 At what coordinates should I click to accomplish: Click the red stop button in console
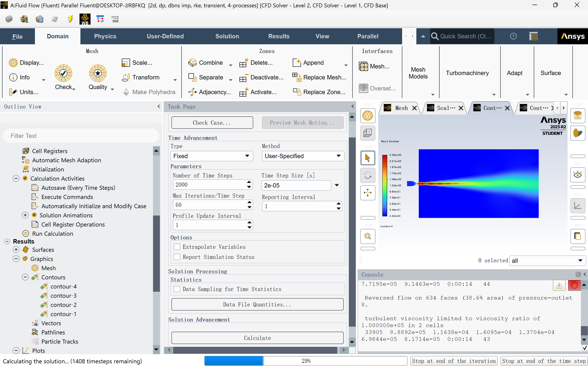574,285
